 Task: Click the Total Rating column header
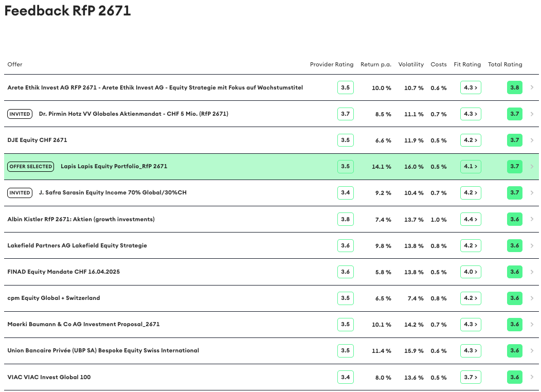pyautogui.click(x=505, y=64)
